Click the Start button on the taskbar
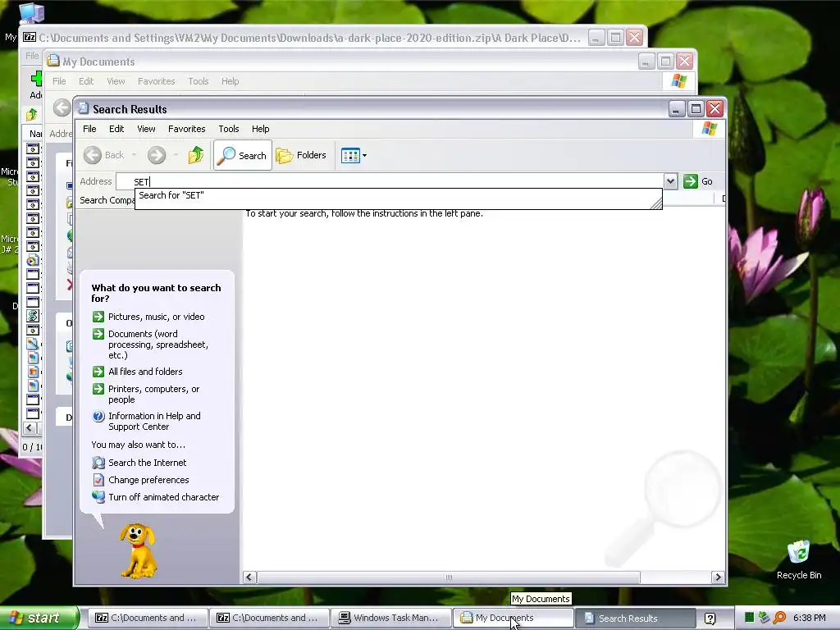 (x=39, y=618)
